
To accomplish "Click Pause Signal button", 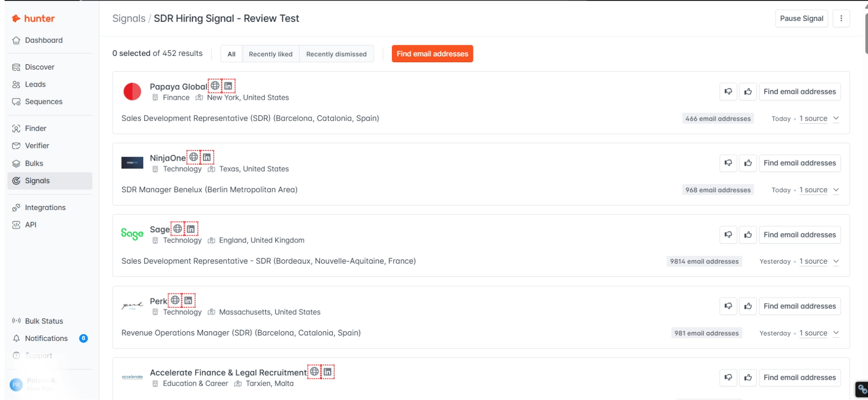I will [802, 18].
